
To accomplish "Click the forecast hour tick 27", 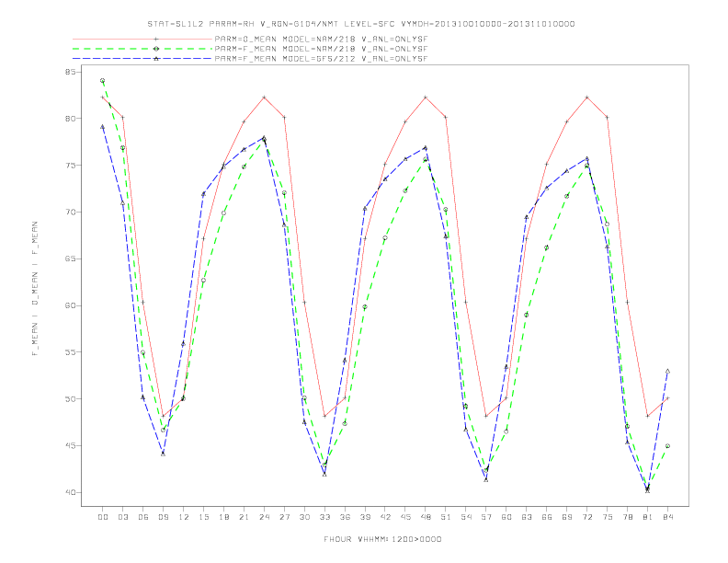I will [x=284, y=517].
